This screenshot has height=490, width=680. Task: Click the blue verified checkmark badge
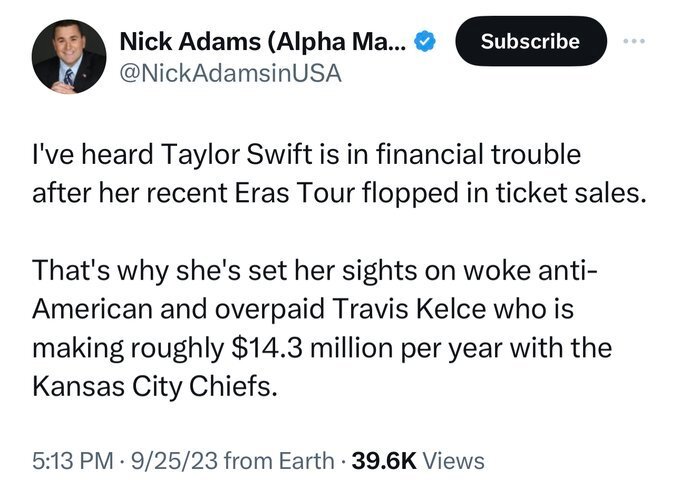point(424,42)
